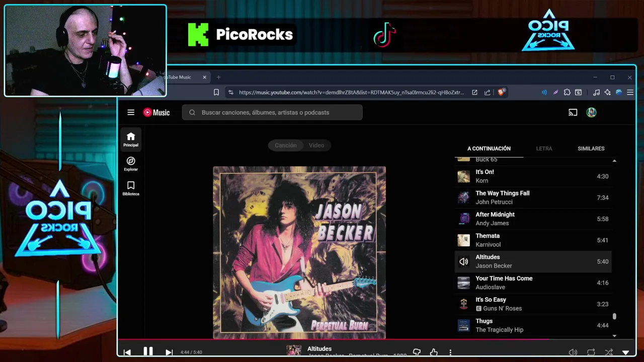Select the LETRA tab
The width and height of the screenshot is (644, 362).
pos(544,149)
